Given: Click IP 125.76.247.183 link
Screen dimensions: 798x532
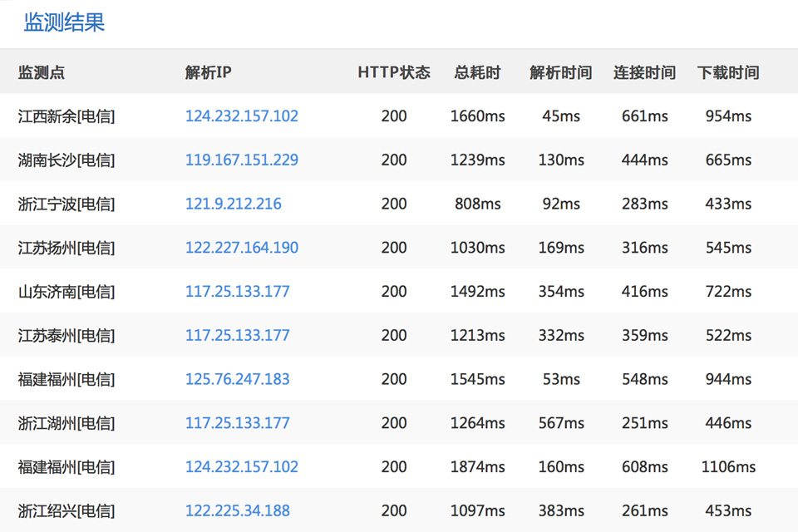Looking at the screenshot, I should point(237,379).
